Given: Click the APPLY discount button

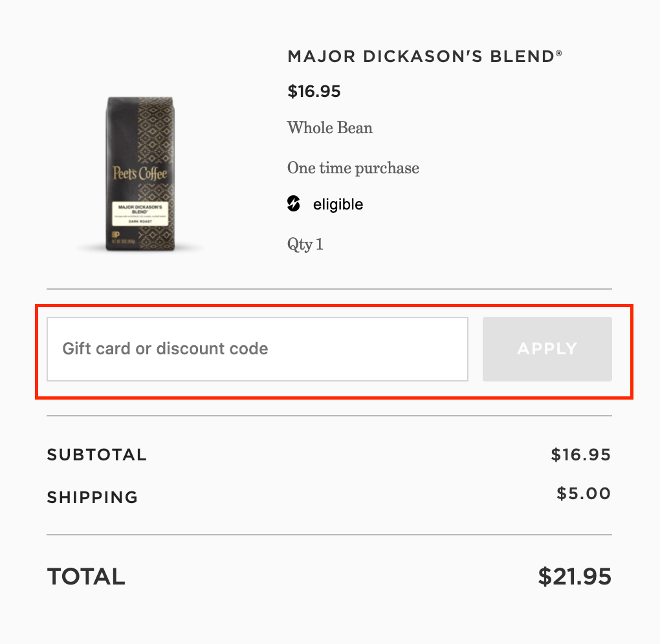Looking at the screenshot, I should 547,349.
